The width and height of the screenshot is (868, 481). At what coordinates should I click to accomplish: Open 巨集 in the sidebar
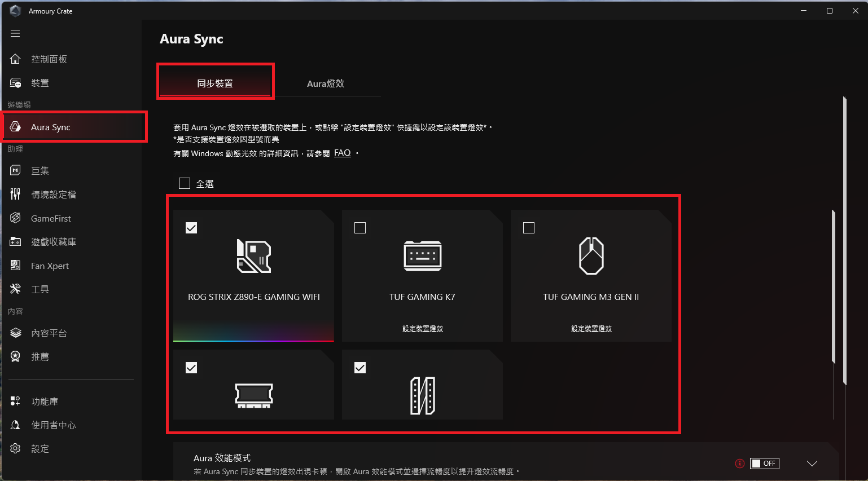click(40, 170)
